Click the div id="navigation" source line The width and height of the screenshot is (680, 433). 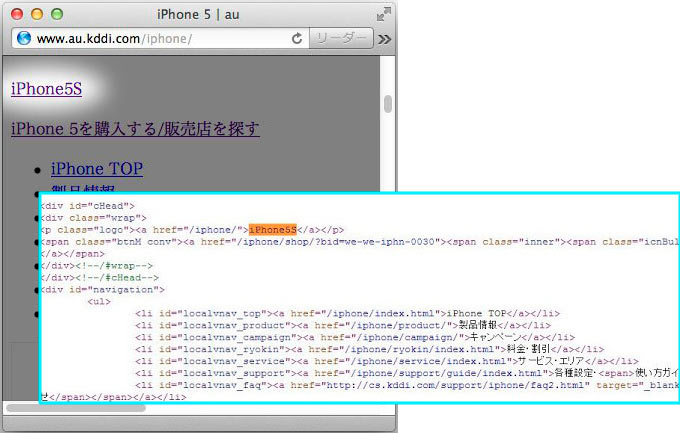(x=103, y=289)
